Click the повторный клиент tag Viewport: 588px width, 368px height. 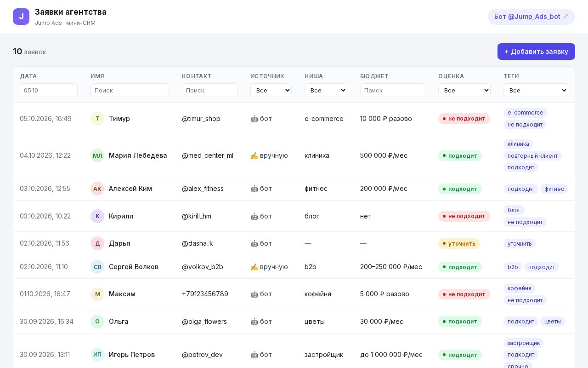[532, 156]
